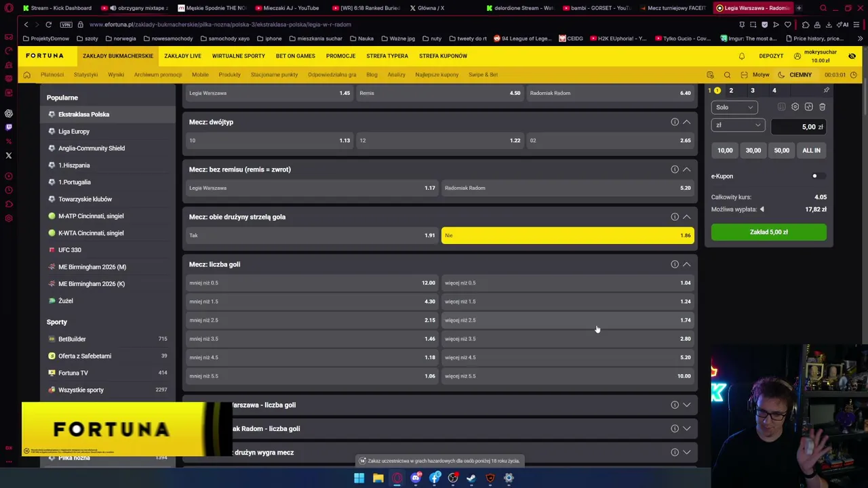The width and height of the screenshot is (868, 488).
Task: Open the Fortuna TV sidebar entry
Action: (x=73, y=373)
